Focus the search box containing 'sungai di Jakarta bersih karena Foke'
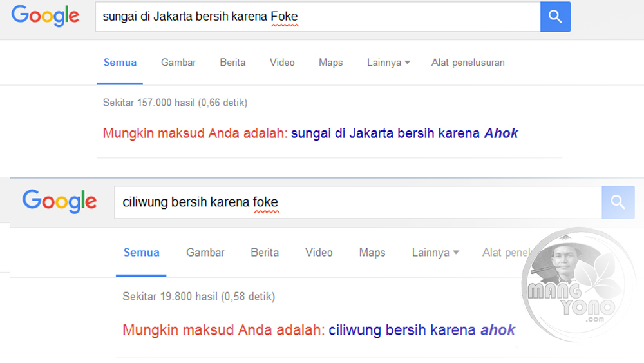Screen dimensions: 644x363 (318, 17)
